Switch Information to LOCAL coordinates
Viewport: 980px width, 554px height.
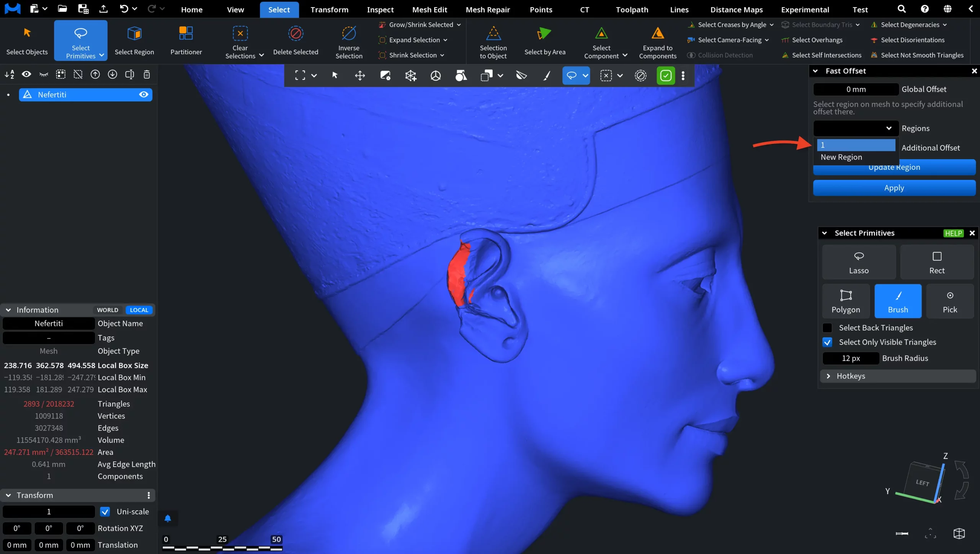pos(139,310)
